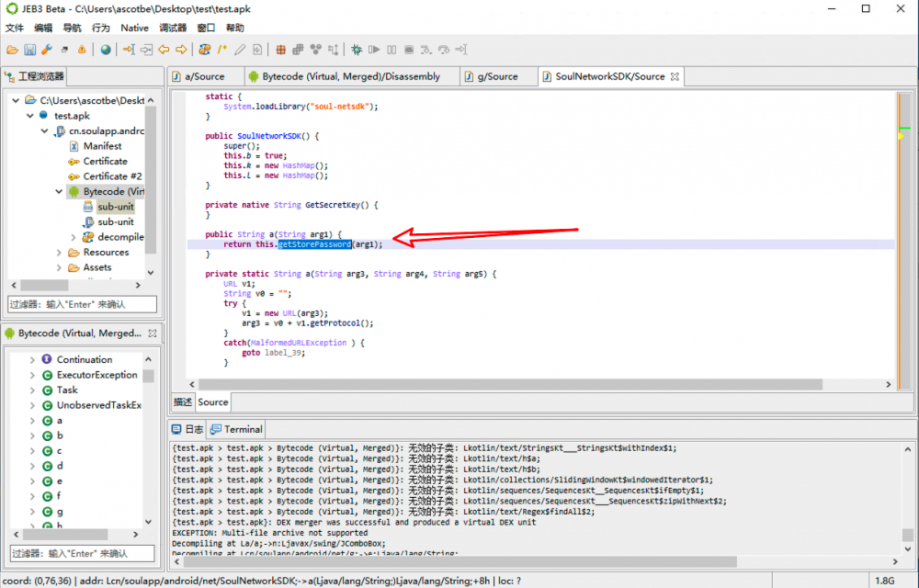Click the comment slash-star toolbar icon
This screenshot has width=919, height=588.
coord(222,50)
